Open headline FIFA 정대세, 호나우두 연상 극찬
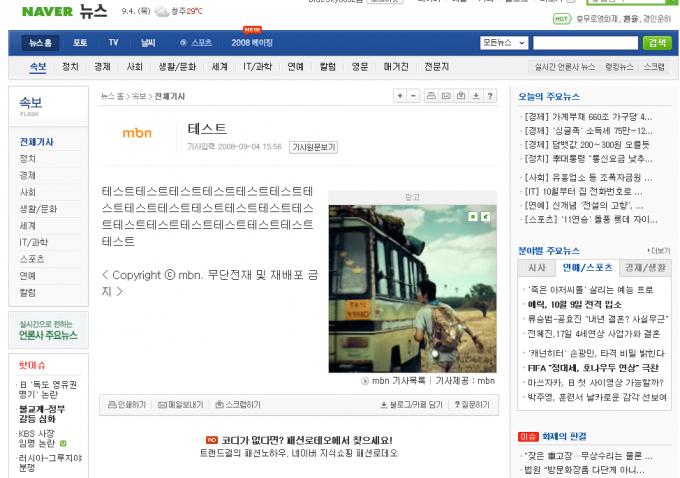680x478 pixels. tap(593, 368)
